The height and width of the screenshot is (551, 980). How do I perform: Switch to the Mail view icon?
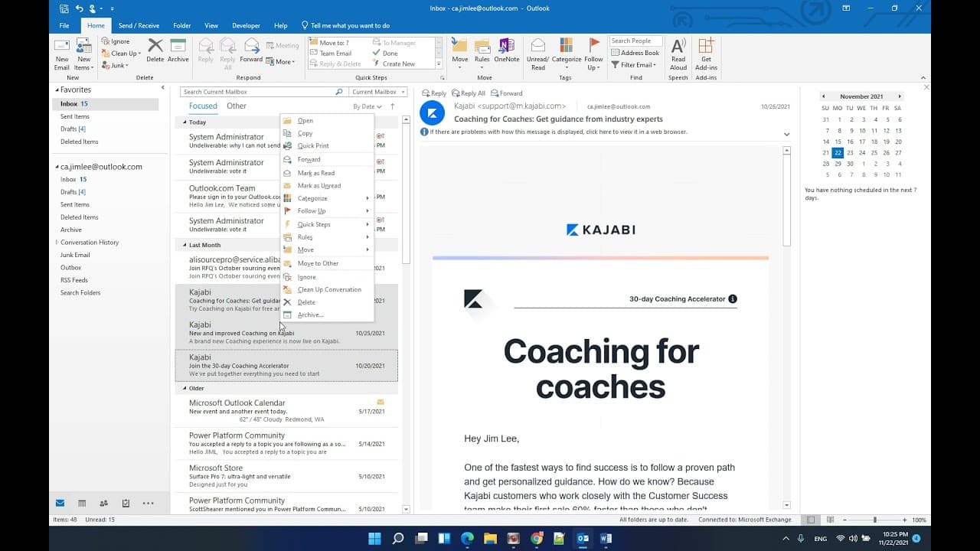point(60,503)
